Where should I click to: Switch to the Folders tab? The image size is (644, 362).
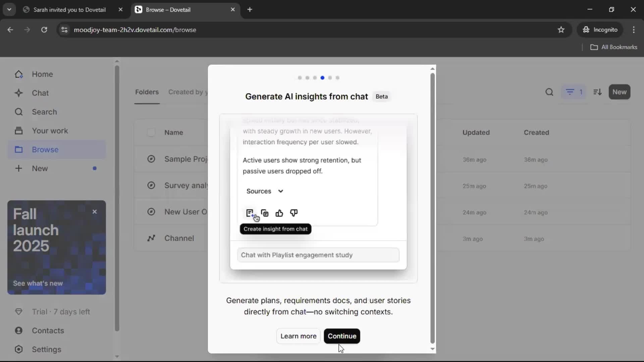tap(147, 92)
